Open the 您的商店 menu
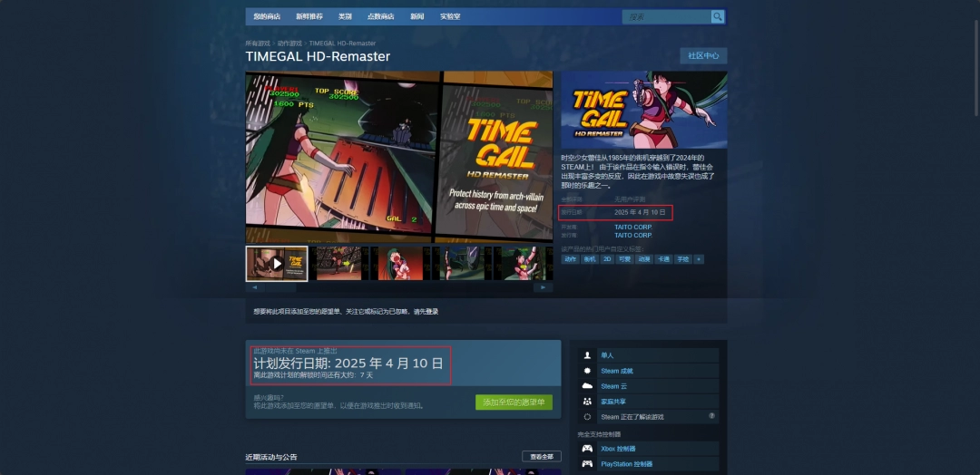Screen dimensions: 980x475 click(267, 16)
